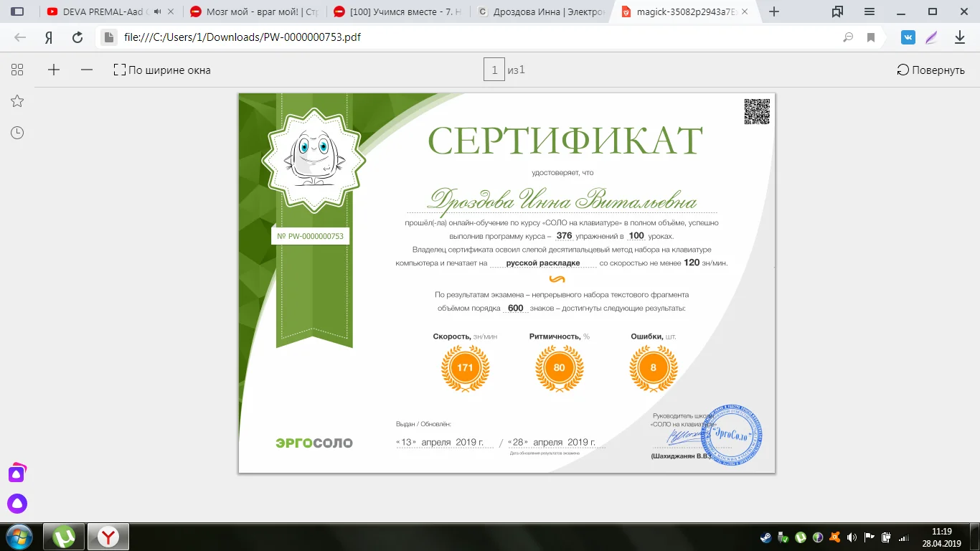Open the uTorrent tray icon
Viewport: 980px width, 551px height.
tap(801, 537)
